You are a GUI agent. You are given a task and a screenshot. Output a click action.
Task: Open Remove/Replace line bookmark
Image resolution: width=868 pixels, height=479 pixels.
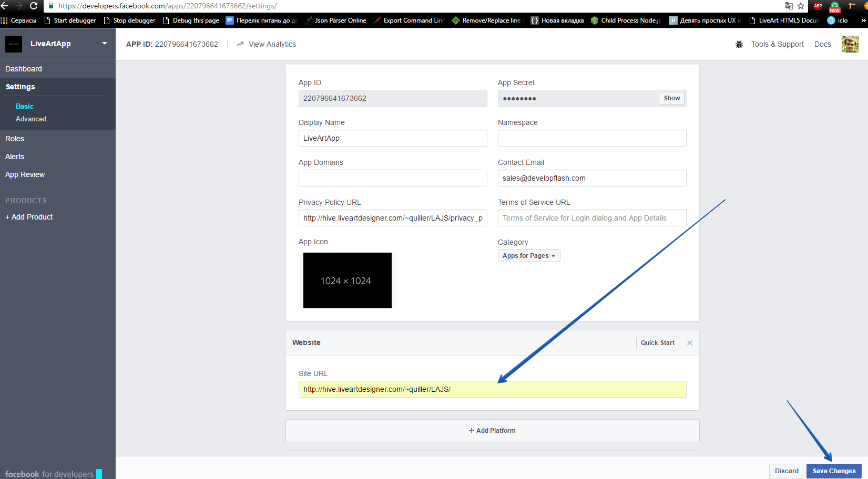(x=487, y=20)
